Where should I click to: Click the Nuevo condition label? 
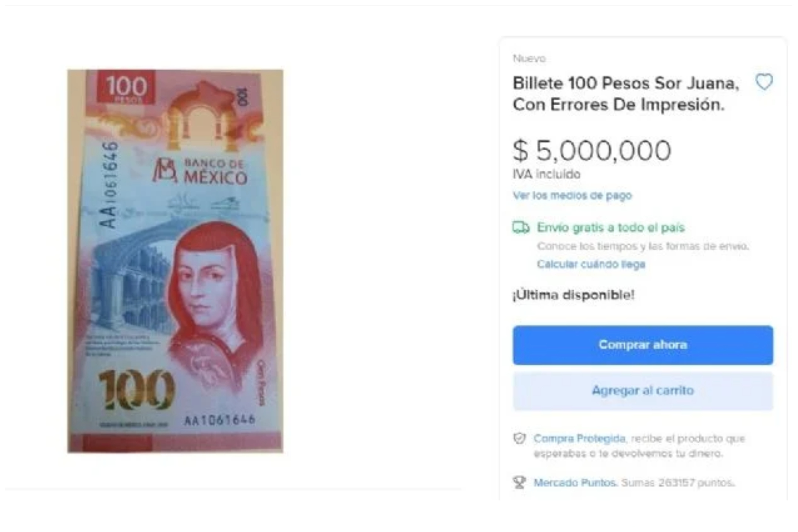point(529,58)
